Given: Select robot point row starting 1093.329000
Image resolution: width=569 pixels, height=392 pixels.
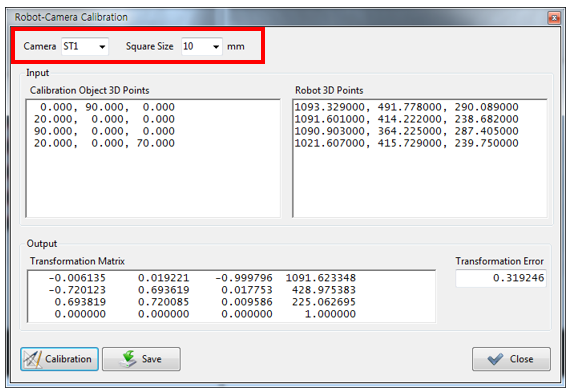Looking at the screenshot, I should pos(406,107).
